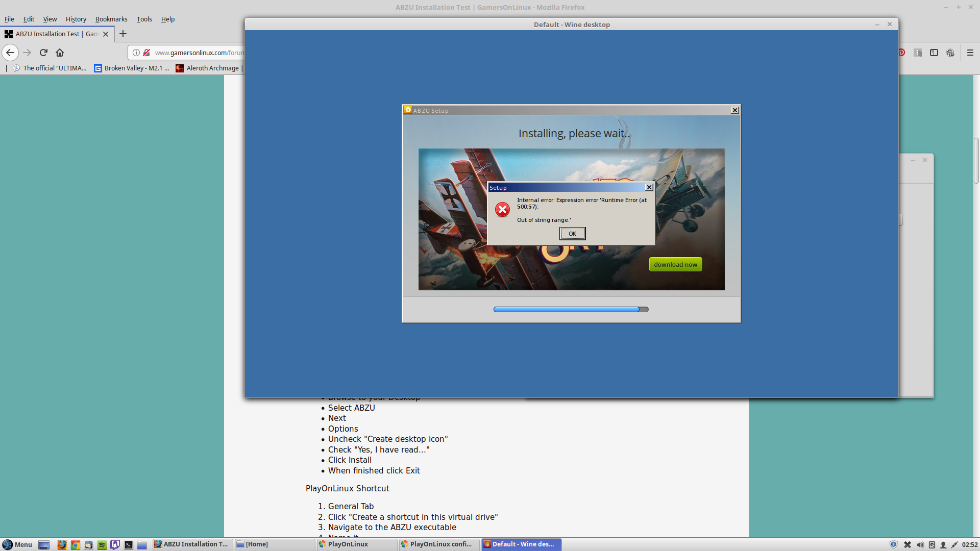Click the 02:52 panel clock
This screenshot has width=980, height=551.
click(x=970, y=544)
